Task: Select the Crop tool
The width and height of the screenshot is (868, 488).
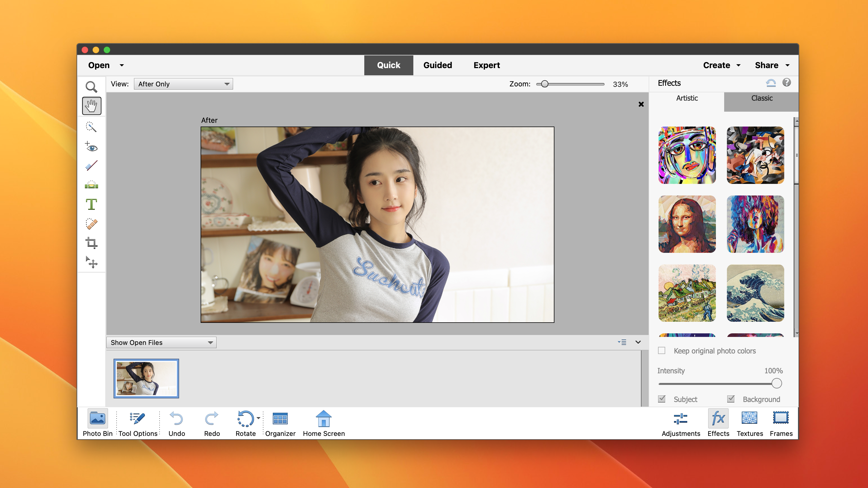Action: coord(92,243)
